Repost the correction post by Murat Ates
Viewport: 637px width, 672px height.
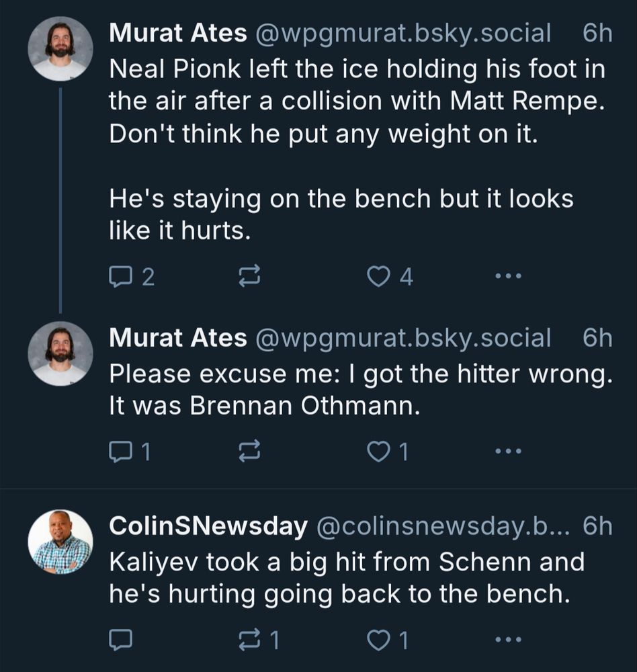pos(250,450)
